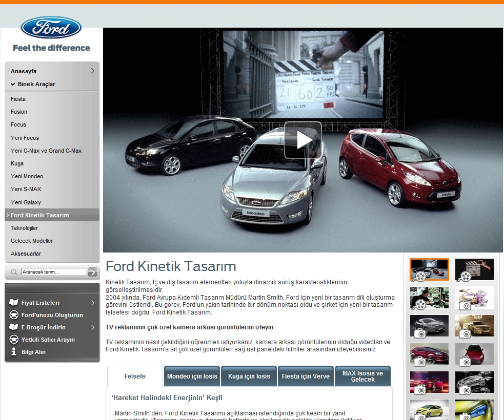This screenshot has height=420, width=504.
Task: Open the Focus menu item
Action: click(x=18, y=124)
